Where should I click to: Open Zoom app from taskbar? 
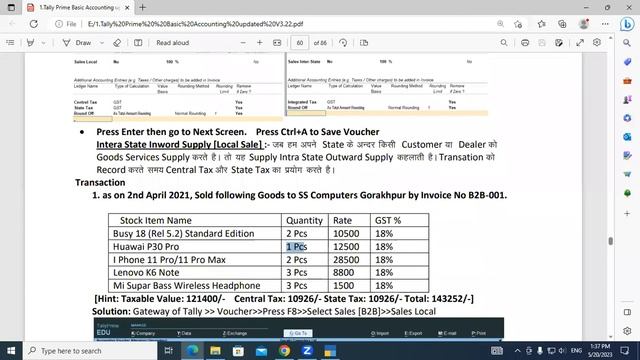click(x=307, y=351)
